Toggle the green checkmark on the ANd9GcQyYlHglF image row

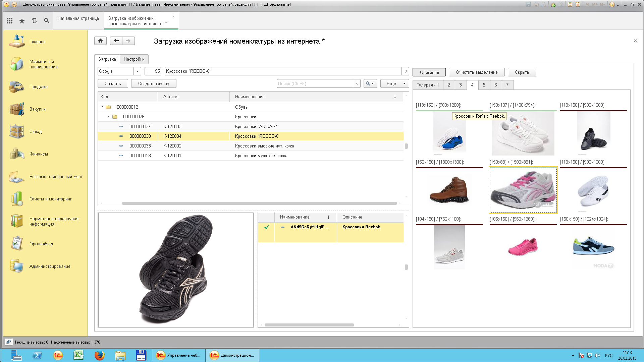[267, 227]
